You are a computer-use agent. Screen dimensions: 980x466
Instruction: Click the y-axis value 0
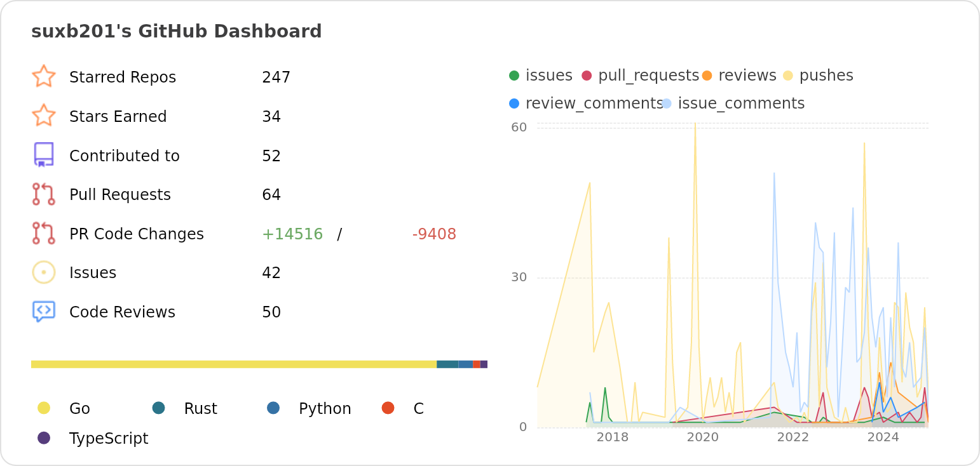(523, 427)
